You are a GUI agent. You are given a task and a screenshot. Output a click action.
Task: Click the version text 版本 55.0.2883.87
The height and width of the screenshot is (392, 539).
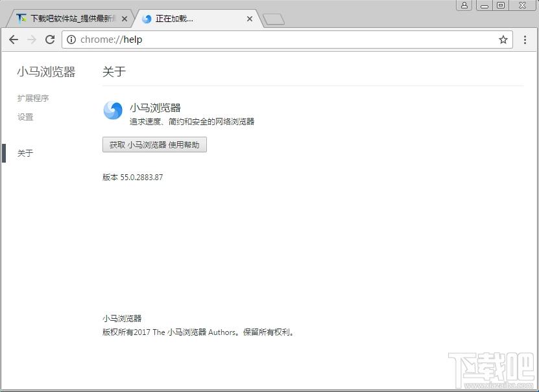point(133,177)
